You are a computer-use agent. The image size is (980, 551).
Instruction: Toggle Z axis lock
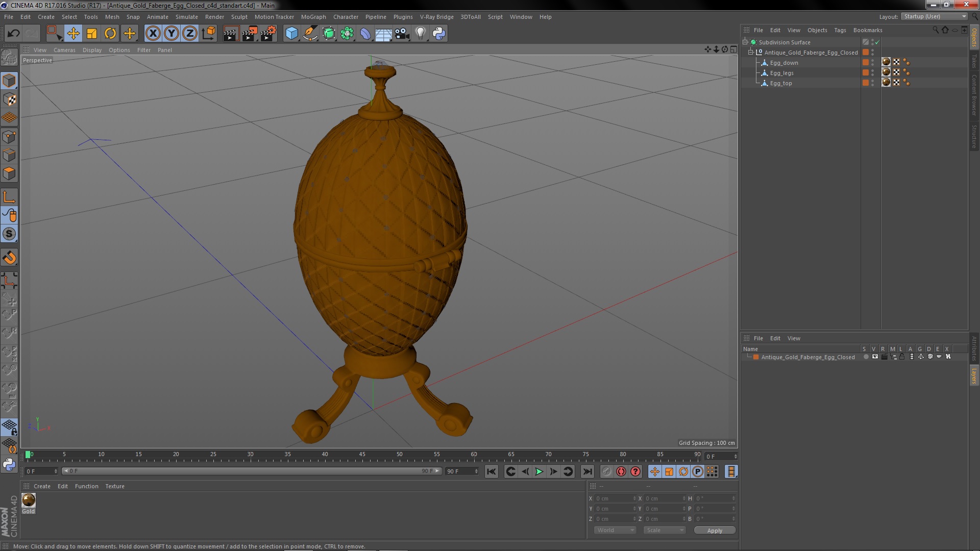click(189, 34)
